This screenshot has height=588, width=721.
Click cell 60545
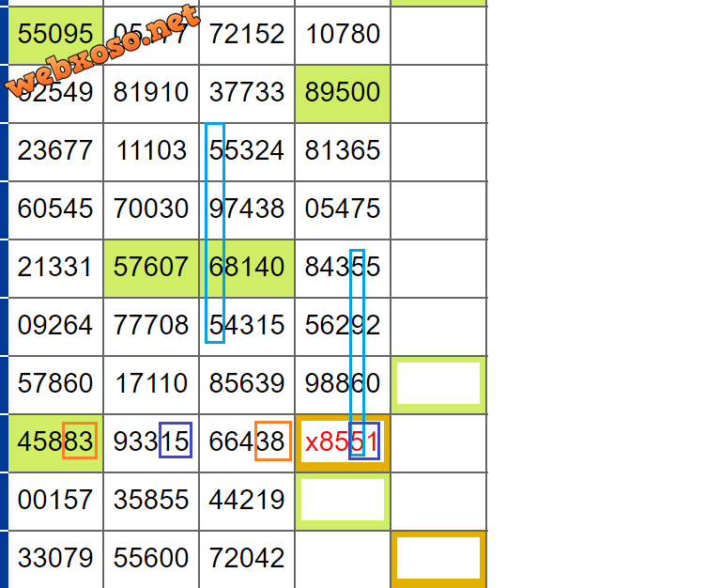pos(55,210)
